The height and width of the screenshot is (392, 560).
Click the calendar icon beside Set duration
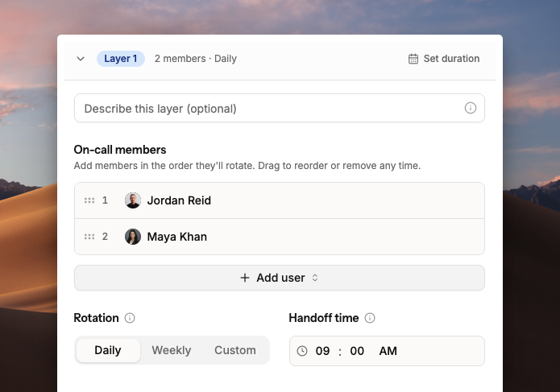(413, 59)
